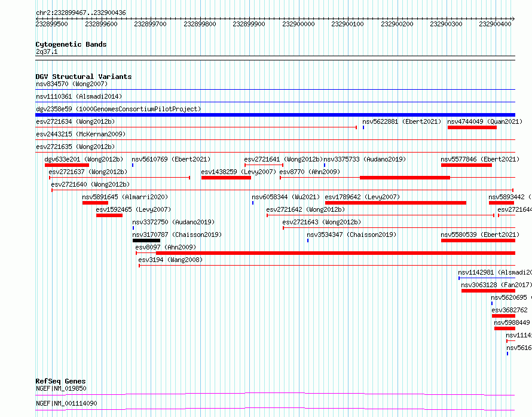Viewport: 532px width, 417px height.
Task: Select the black nsv3170787 variant bar
Action: coord(146,241)
